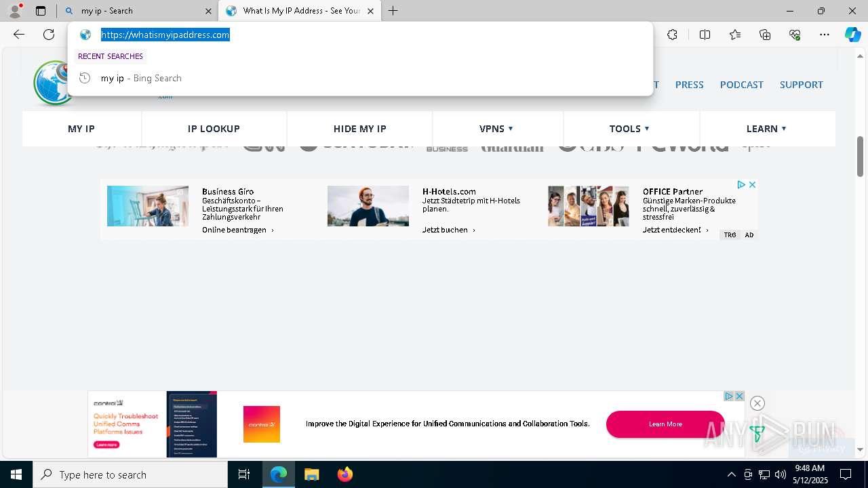The height and width of the screenshot is (488, 868).
Task: Click scrollbar down arrow
Action: click(x=860, y=449)
